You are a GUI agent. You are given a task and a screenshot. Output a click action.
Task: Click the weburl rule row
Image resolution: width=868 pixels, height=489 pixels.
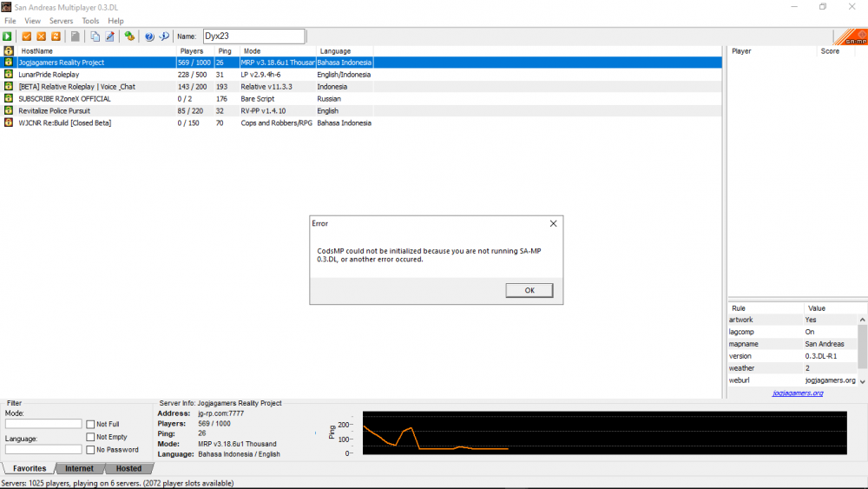[x=792, y=380]
